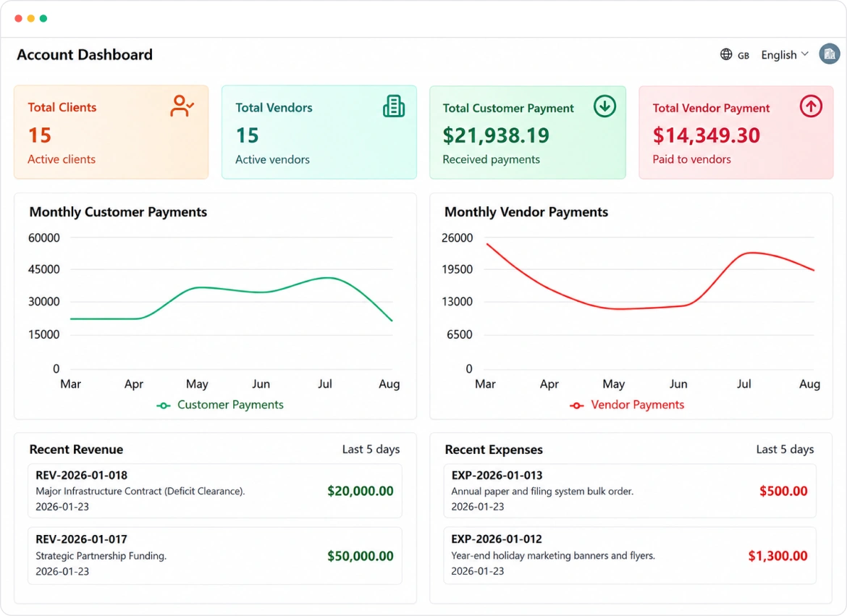
Task: Click the Recent Expenses heading
Action: tap(494, 450)
